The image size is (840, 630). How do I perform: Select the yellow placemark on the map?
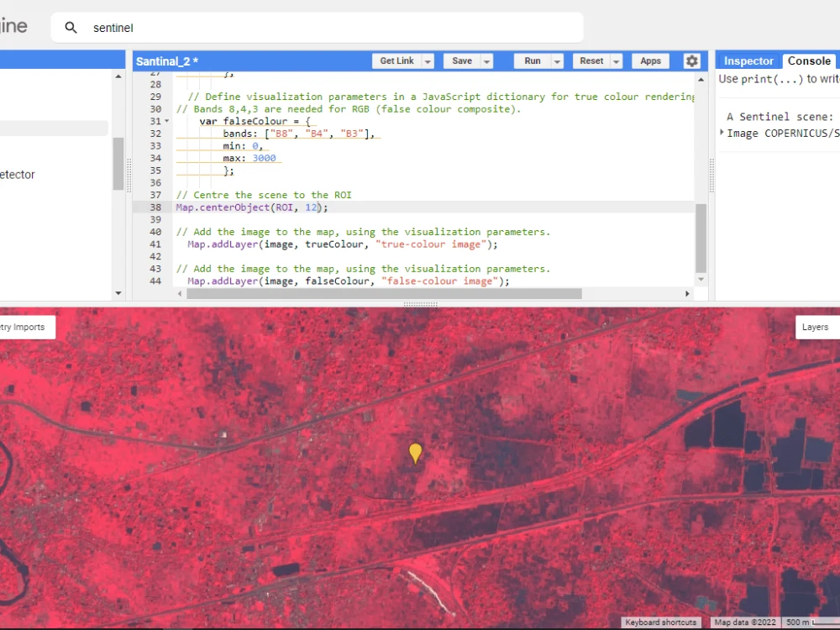point(415,452)
